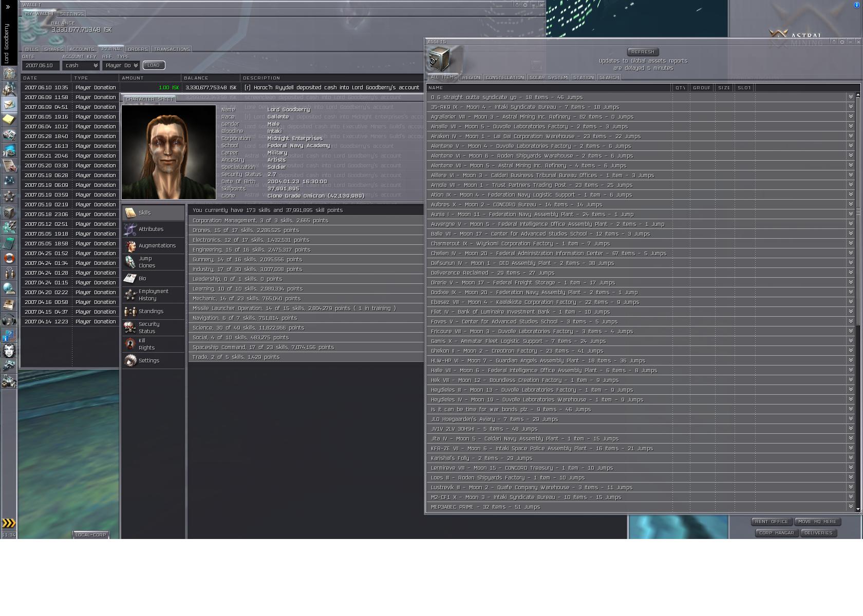Open the Security Status section
This screenshot has width=863, height=616.
click(153, 328)
